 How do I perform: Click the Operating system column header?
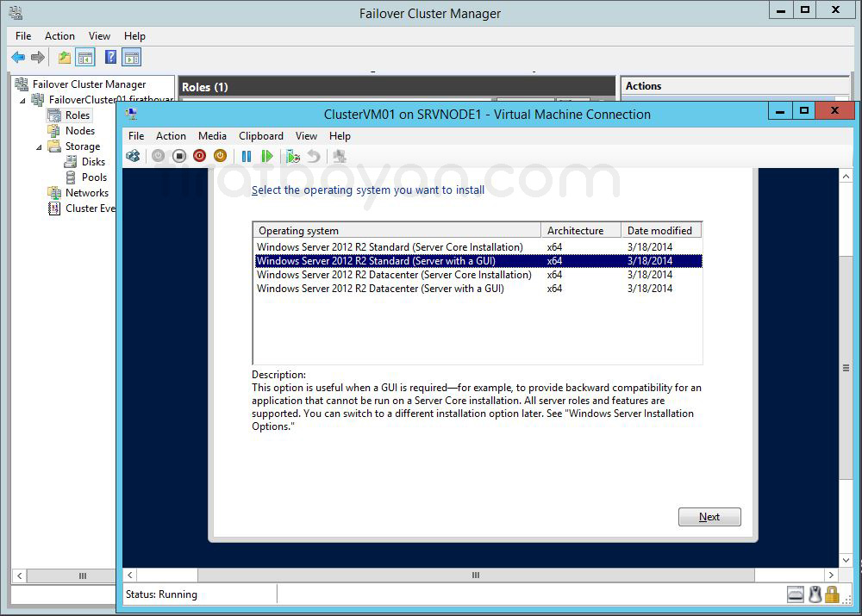click(397, 230)
